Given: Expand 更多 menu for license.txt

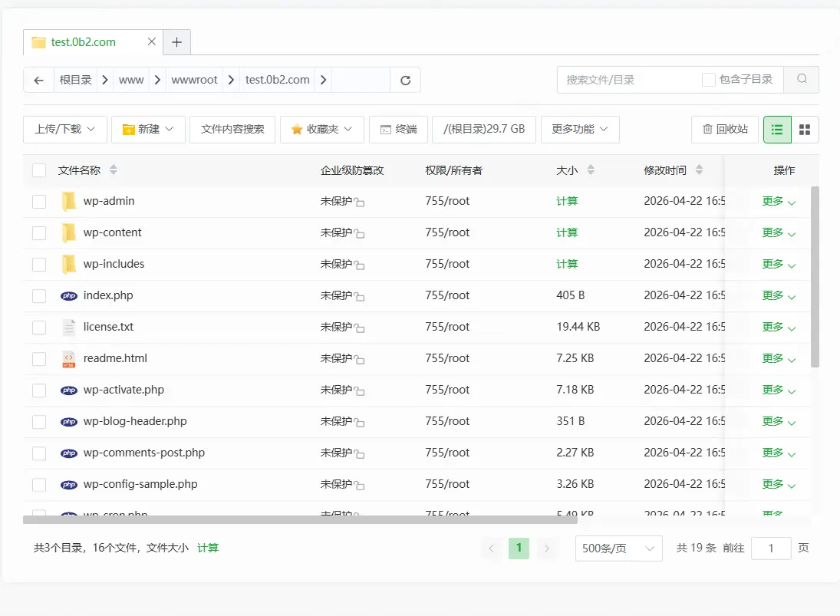Looking at the screenshot, I should click(779, 328).
